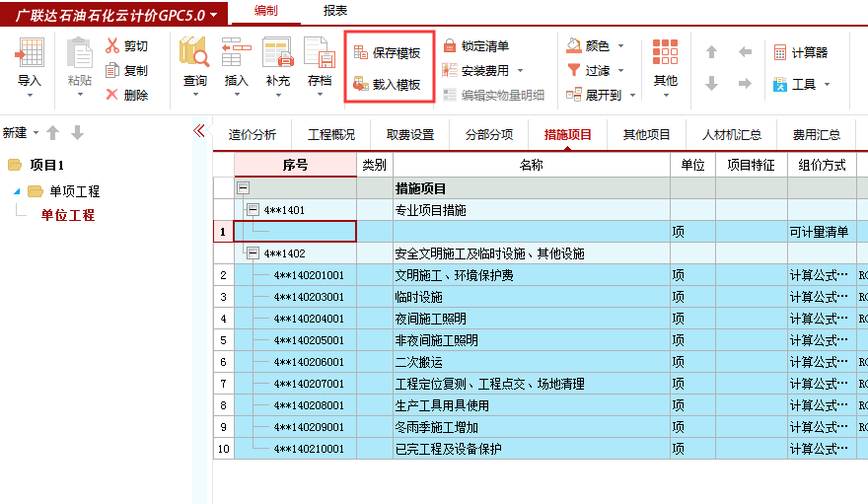Open dropdown arrow beside 安装费用

[x=521, y=71]
